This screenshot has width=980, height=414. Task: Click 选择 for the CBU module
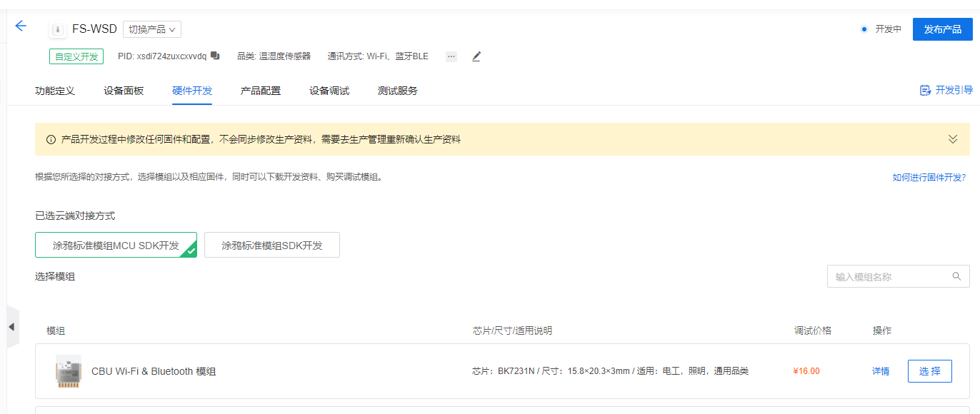(929, 371)
